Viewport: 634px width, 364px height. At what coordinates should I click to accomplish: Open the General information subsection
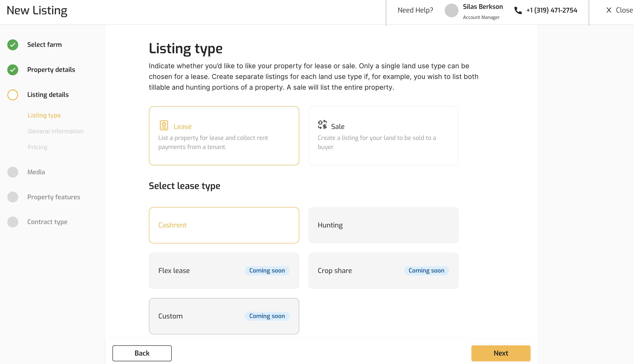coord(55,131)
